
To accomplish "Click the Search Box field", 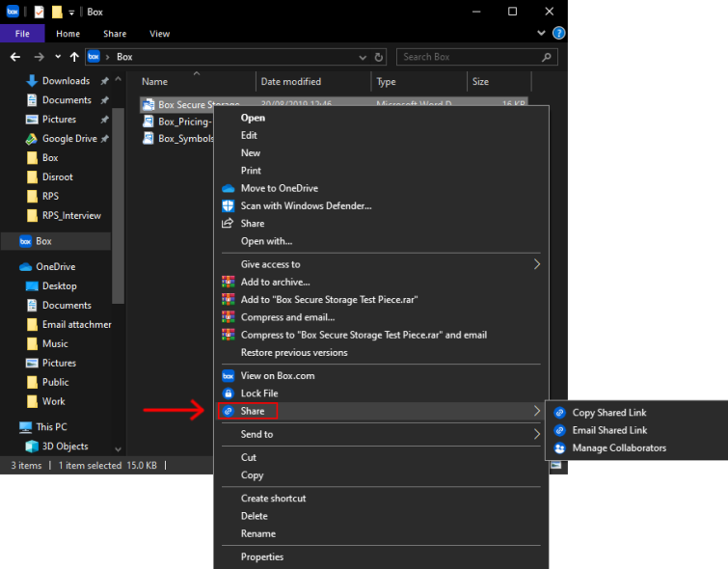I will point(477,57).
